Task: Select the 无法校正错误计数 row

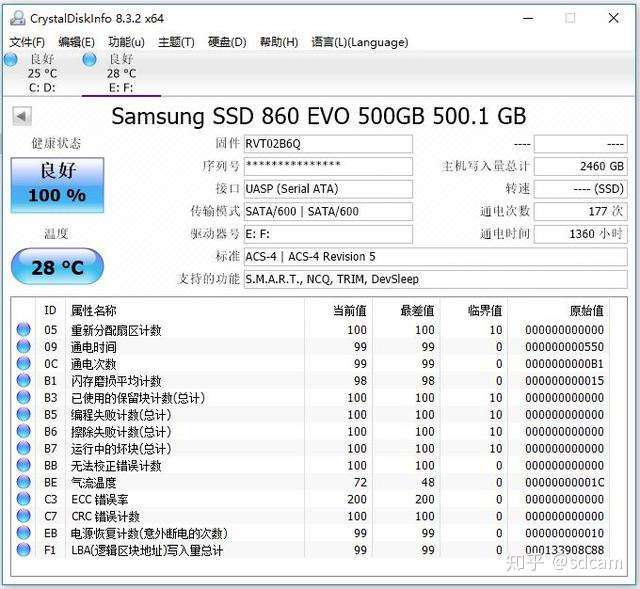Action: point(310,465)
